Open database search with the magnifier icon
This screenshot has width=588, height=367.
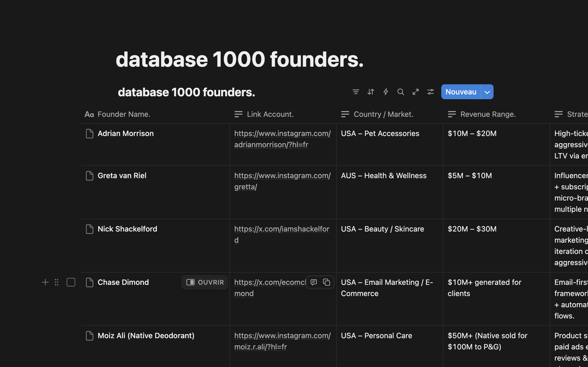[x=401, y=92]
